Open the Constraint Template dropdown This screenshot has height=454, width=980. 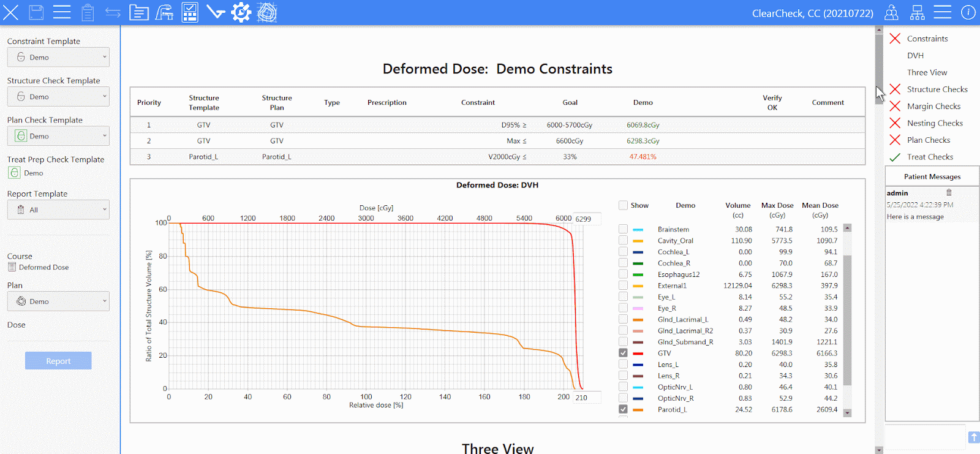(58, 57)
